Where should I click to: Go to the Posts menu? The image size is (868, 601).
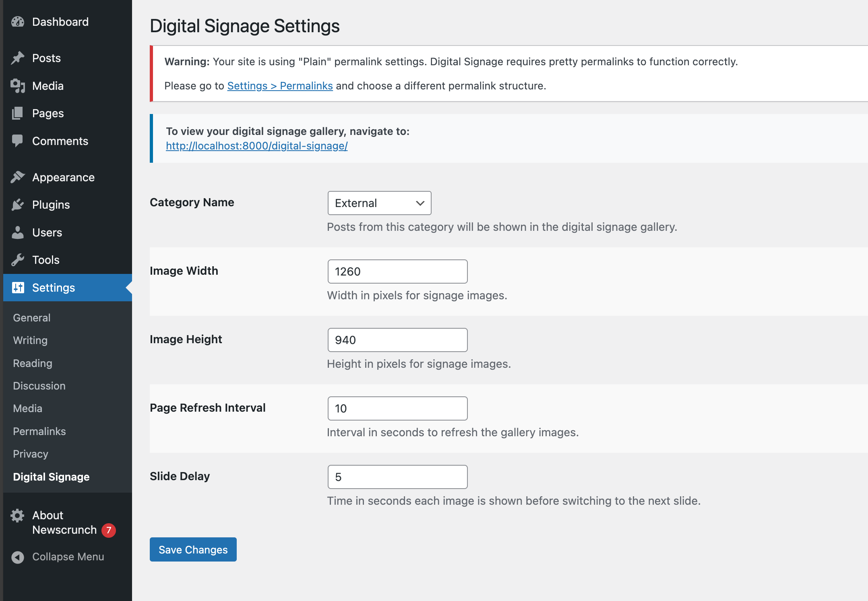pos(68,58)
